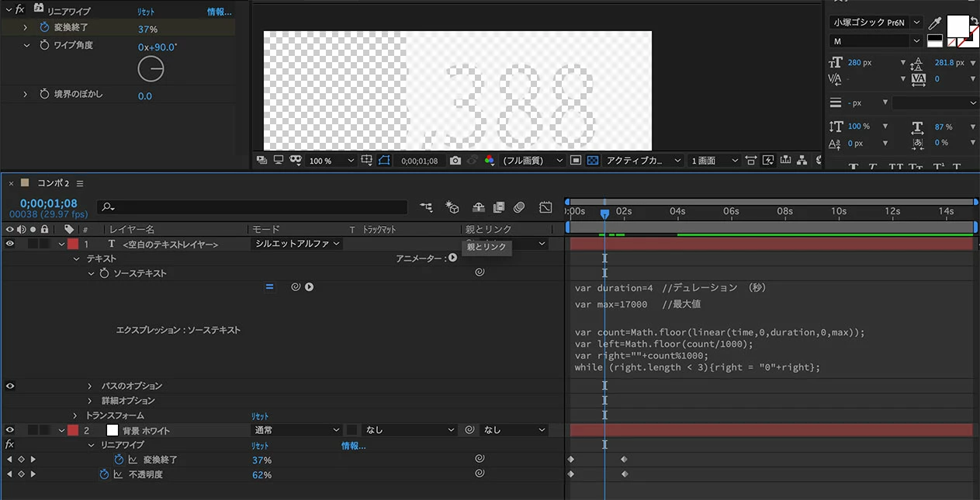Click the 変換終了 keyframe near 02s

[x=624, y=460]
